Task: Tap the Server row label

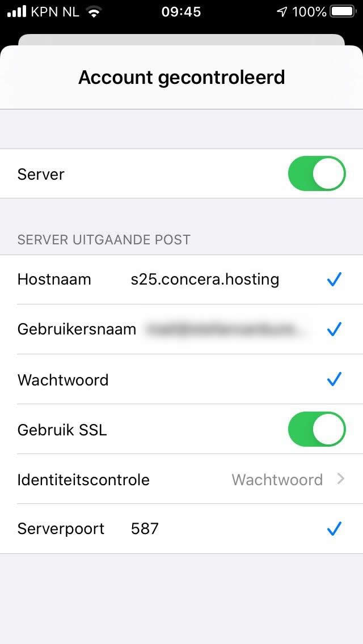Action: pos(41,174)
